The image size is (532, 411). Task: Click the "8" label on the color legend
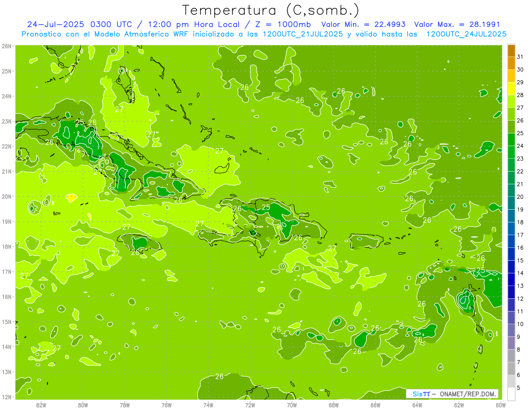pos(518,349)
